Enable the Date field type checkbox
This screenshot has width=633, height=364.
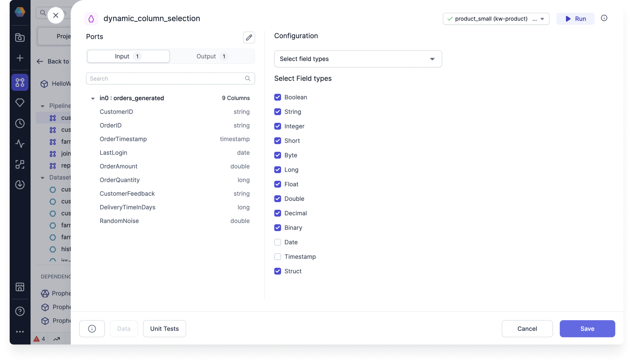pos(277,242)
